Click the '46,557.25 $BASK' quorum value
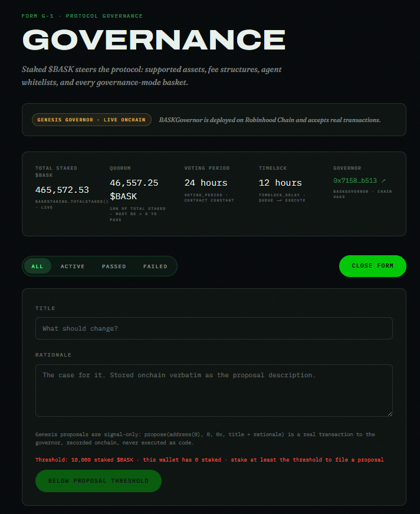This screenshot has width=420, height=514. [x=134, y=189]
